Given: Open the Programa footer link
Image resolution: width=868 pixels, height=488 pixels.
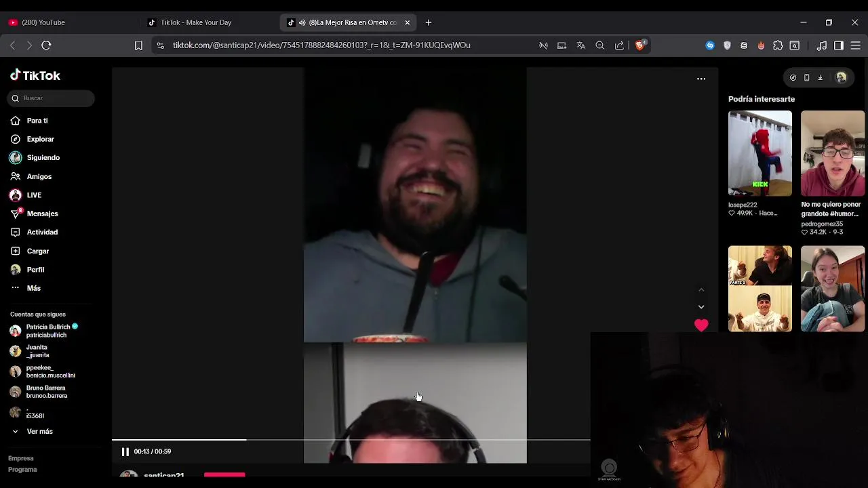Looking at the screenshot, I should point(22,469).
